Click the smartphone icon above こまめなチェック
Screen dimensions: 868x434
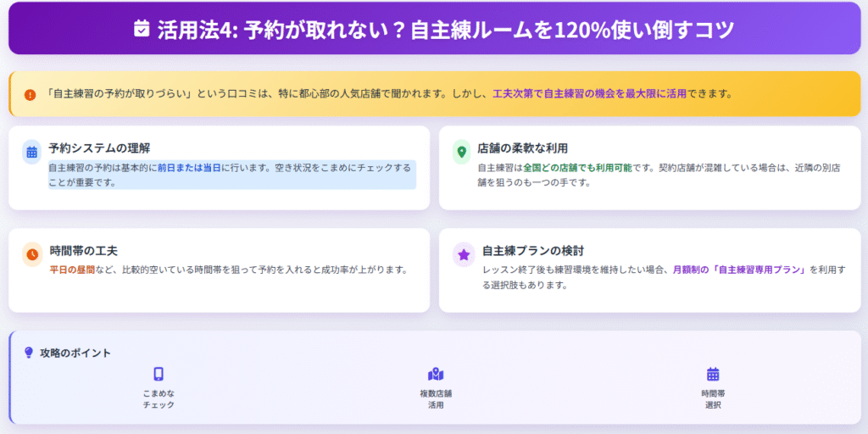click(159, 374)
